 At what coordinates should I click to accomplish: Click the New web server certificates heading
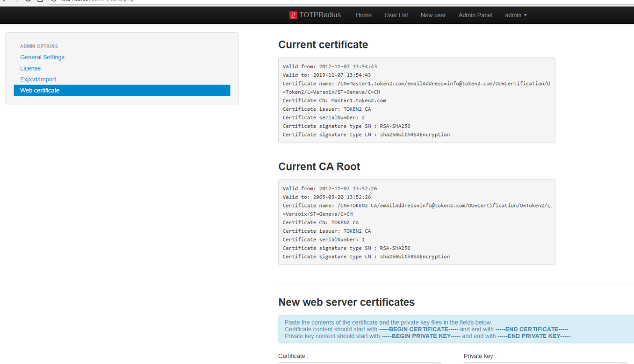(x=346, y=302)
